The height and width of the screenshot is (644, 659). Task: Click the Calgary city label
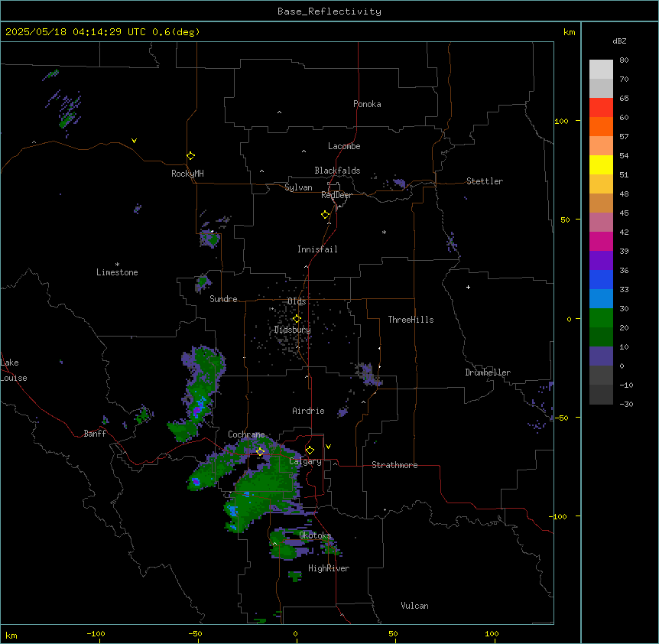(x=306, y=461)
